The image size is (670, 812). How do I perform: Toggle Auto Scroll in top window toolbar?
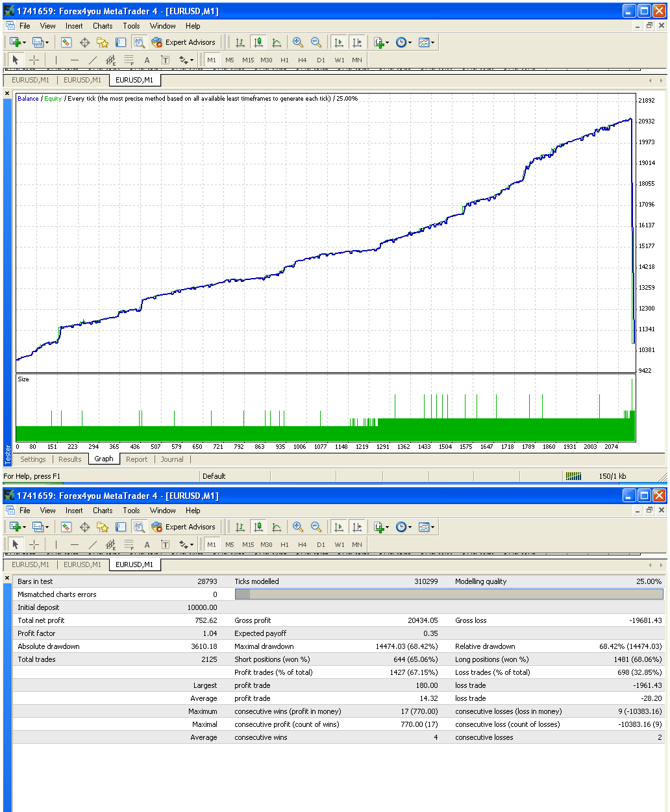point(338,42)
